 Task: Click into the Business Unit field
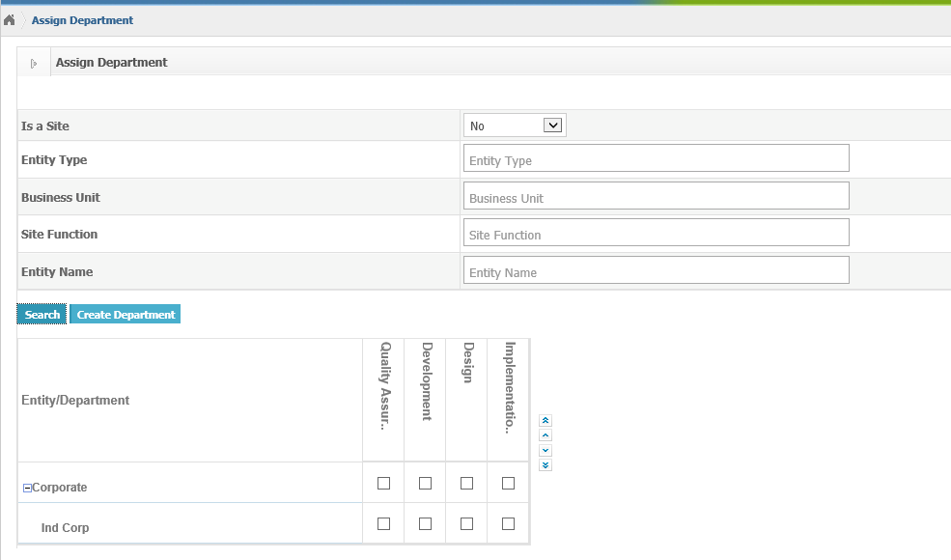coord(657,195)
